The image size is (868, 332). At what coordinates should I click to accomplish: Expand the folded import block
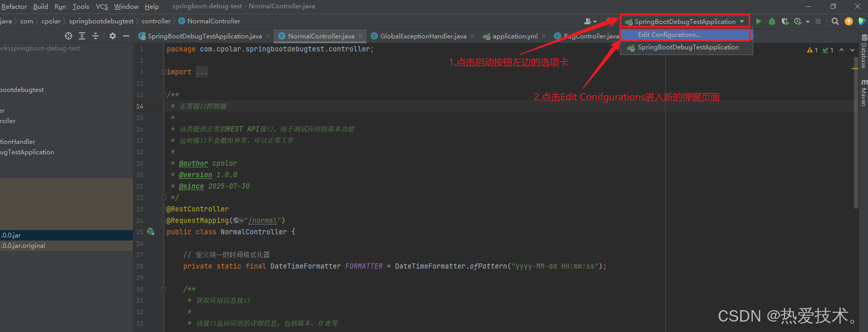point(164,72)
